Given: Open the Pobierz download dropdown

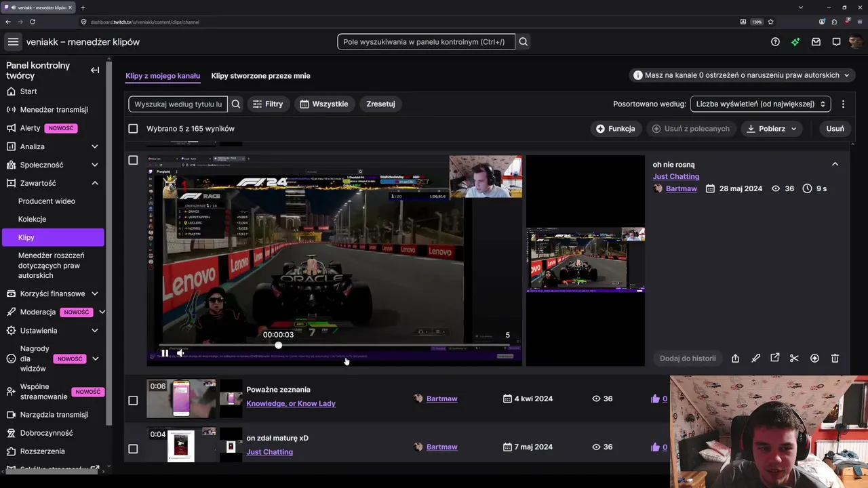Looking at the screenshot, I should 772,129.
